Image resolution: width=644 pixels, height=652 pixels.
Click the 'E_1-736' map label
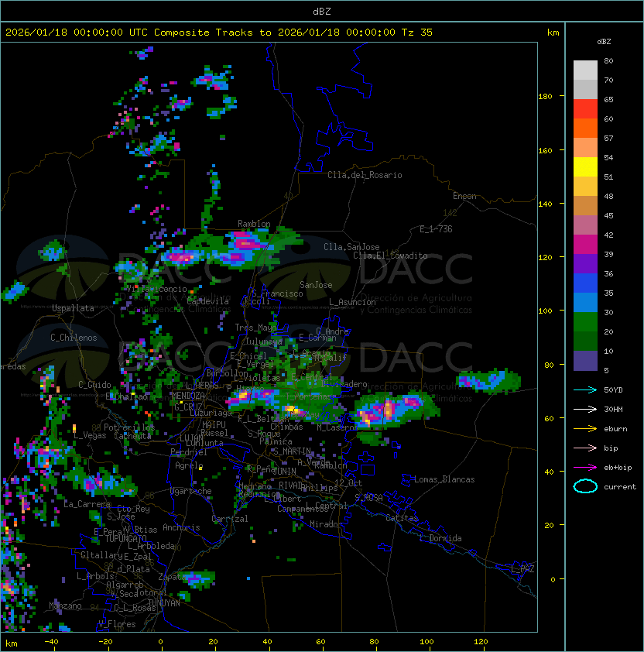[x=436, y=229]
